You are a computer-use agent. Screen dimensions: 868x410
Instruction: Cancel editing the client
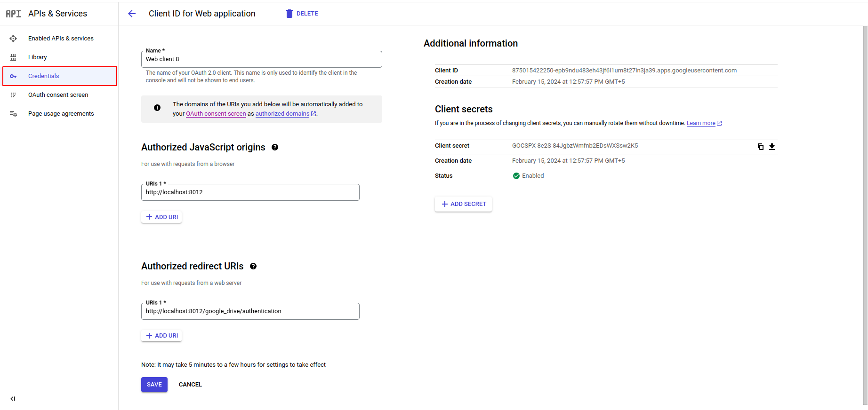point(190,385)
